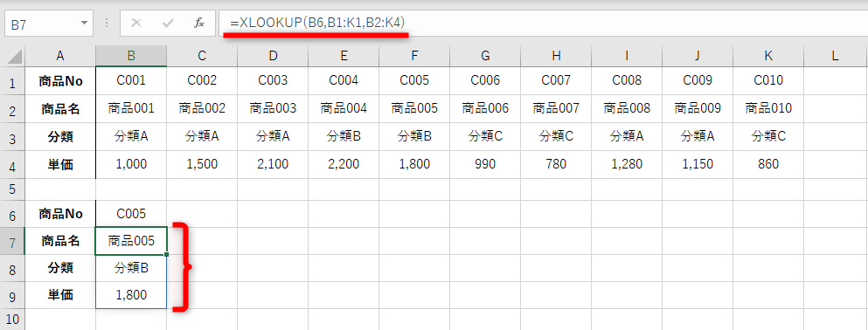The height and width of the screenshot is (330, 868).
Task: Click the cancel X formula icon
Action: 136,24
